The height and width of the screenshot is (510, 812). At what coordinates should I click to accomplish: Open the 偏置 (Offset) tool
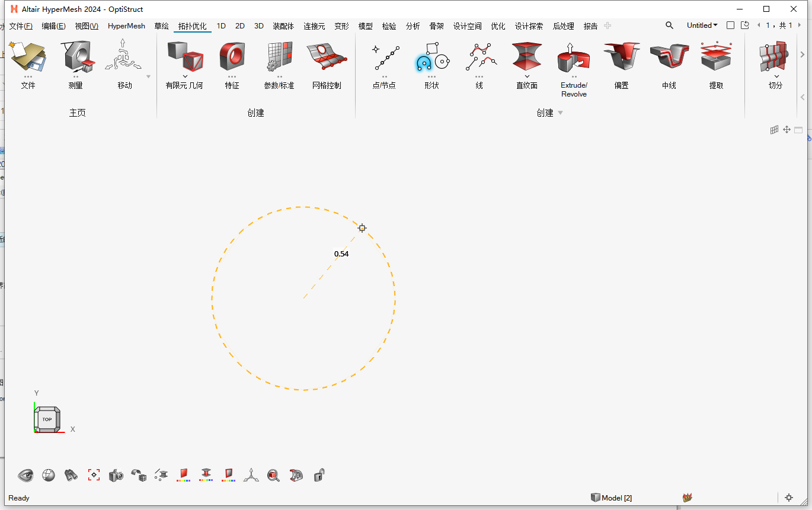(621, 62)
